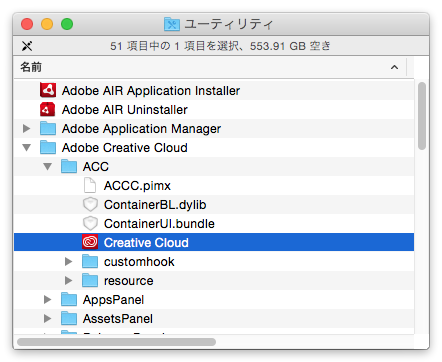Click the horizontal scrollbar thumb
Image resolution: width=442 pixels, height=362 pixels.
116,342
